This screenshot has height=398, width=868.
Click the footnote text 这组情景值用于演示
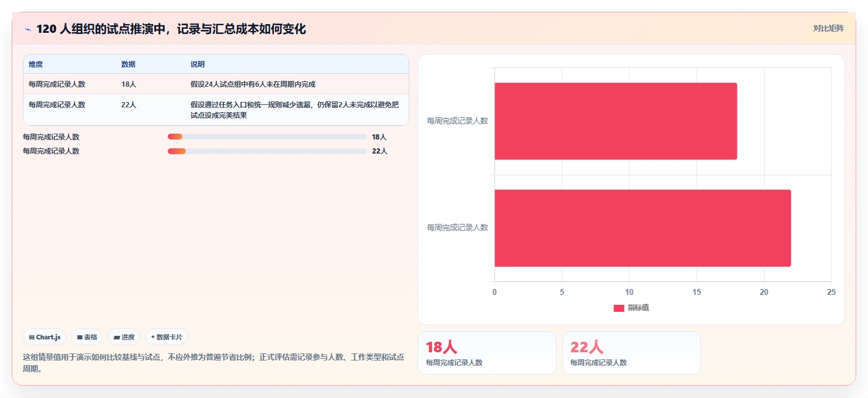point(214,363)
